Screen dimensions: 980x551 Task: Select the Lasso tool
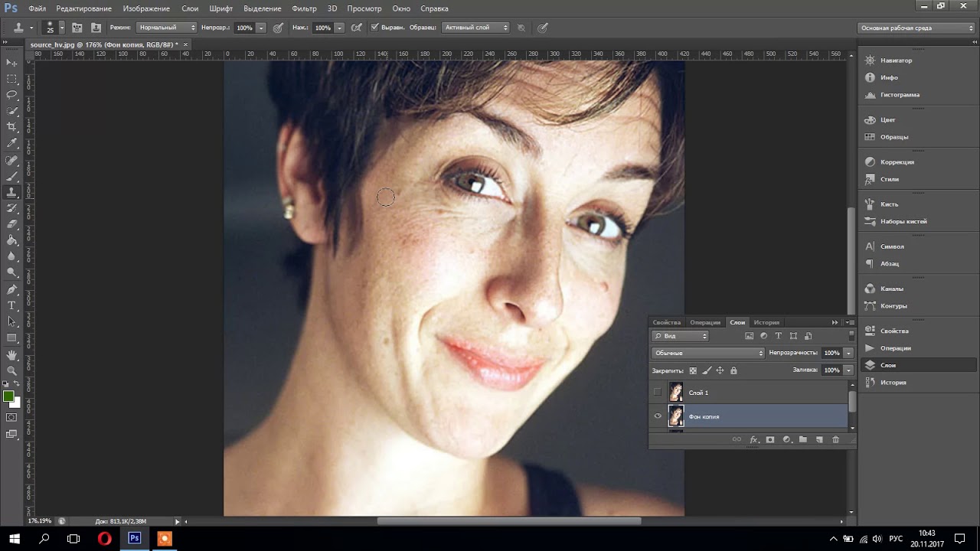[x=11, y=95]
